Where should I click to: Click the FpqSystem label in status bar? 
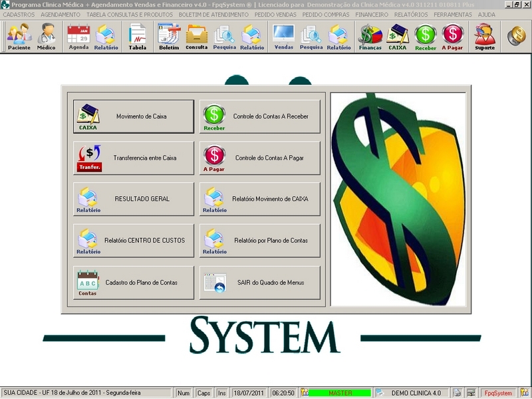click(498, 393)
